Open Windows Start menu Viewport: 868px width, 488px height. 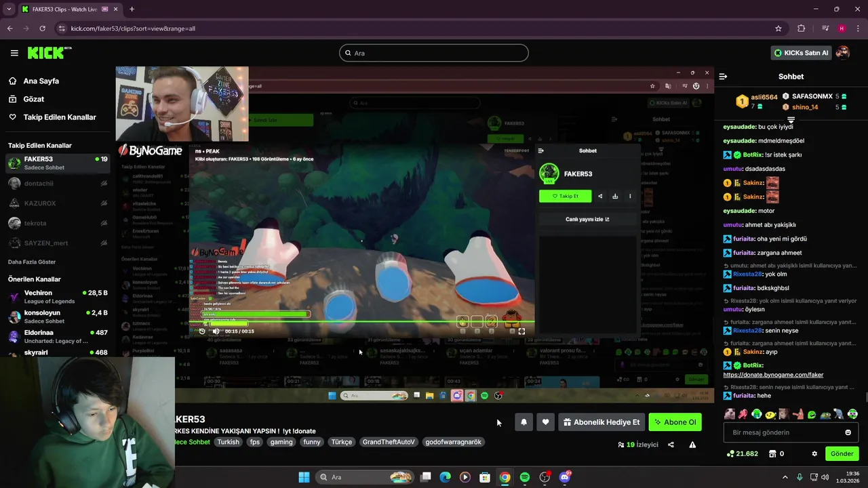pos(304,477)
